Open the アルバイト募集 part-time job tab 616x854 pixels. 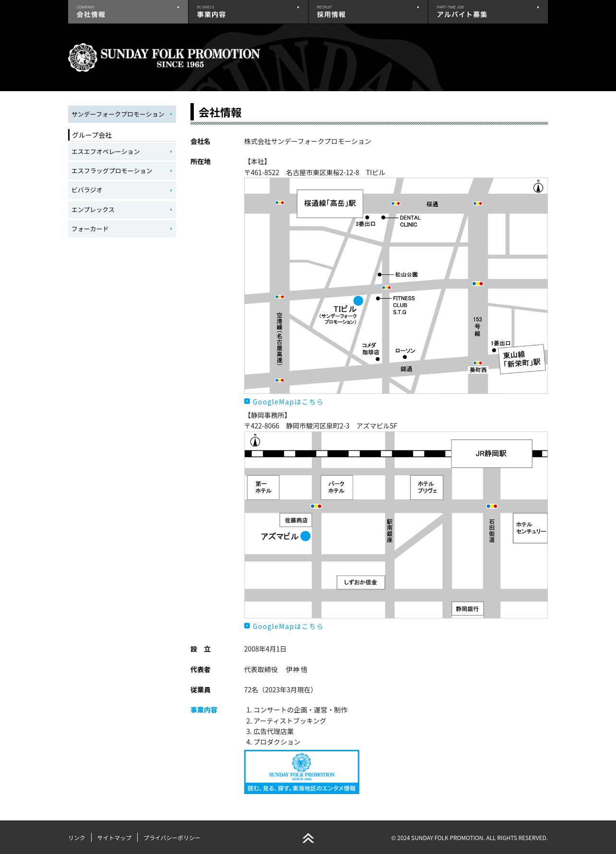click(x=488, y=12)
